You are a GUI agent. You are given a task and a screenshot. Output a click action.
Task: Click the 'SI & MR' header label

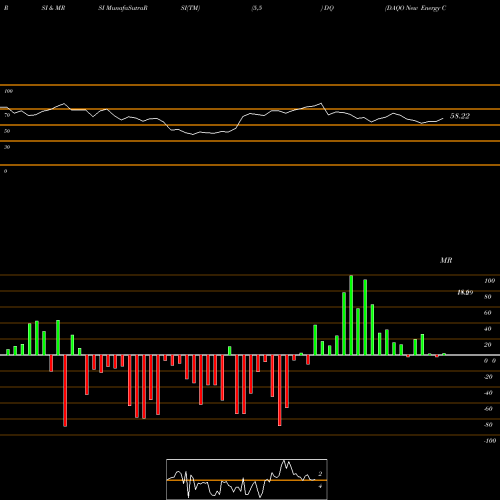click(x=53, y=8)
